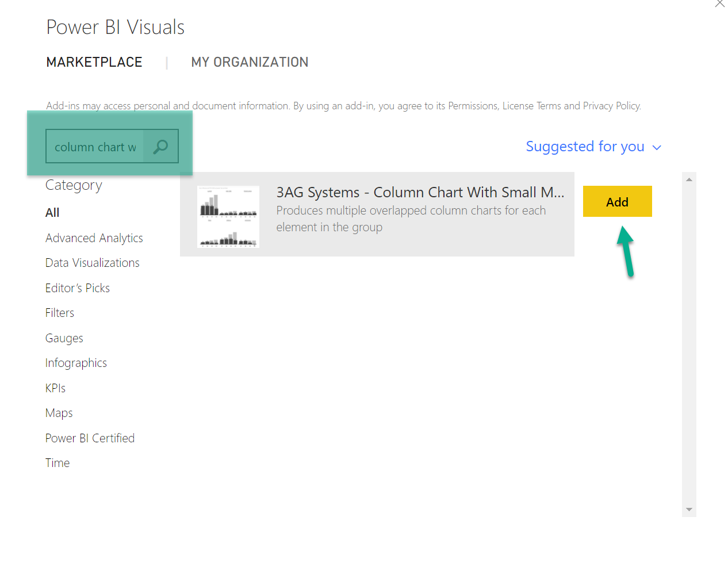Viewport: 728px width, 574px height.
Task: Filter by Data Visualizations category
Action: pyautogui.click(x=93, y=263)
